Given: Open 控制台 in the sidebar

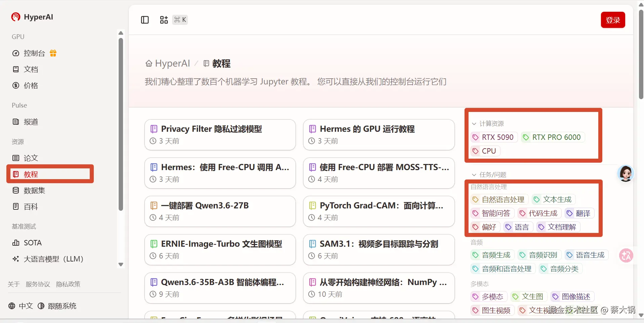Looking at the screenshot, I should [35, 53].
